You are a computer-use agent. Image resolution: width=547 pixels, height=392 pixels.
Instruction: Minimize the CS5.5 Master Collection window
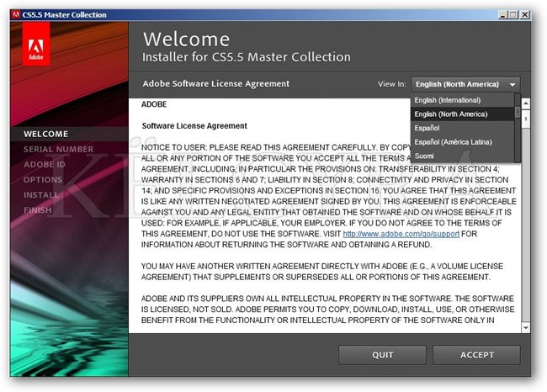pos(503,14)
